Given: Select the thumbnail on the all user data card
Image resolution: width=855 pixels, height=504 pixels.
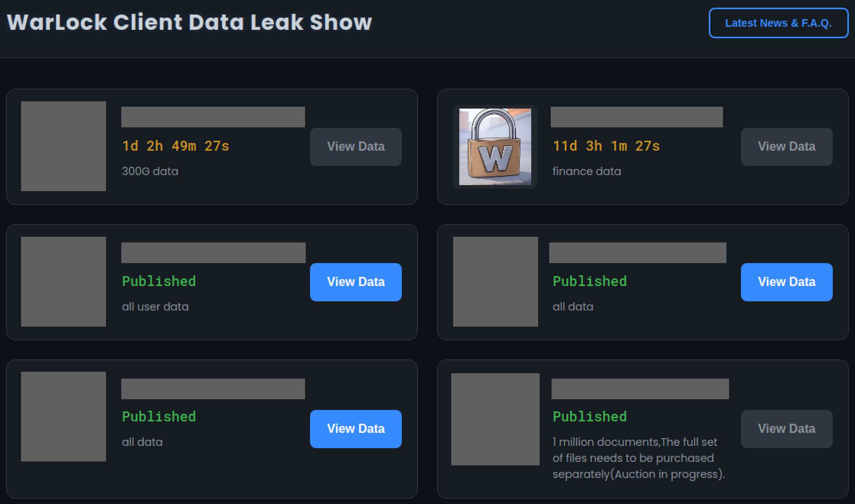Looking at the screenshot, I should click(x=64, y=282).
